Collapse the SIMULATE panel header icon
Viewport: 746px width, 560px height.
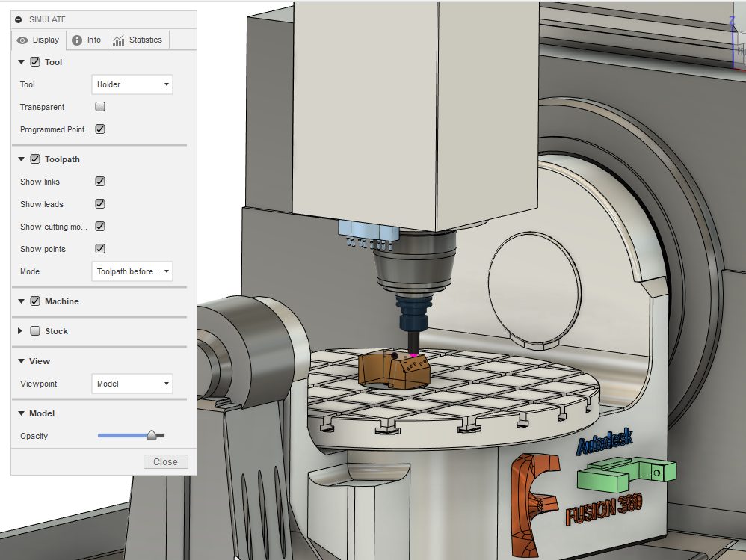click(x=19, y=19)
